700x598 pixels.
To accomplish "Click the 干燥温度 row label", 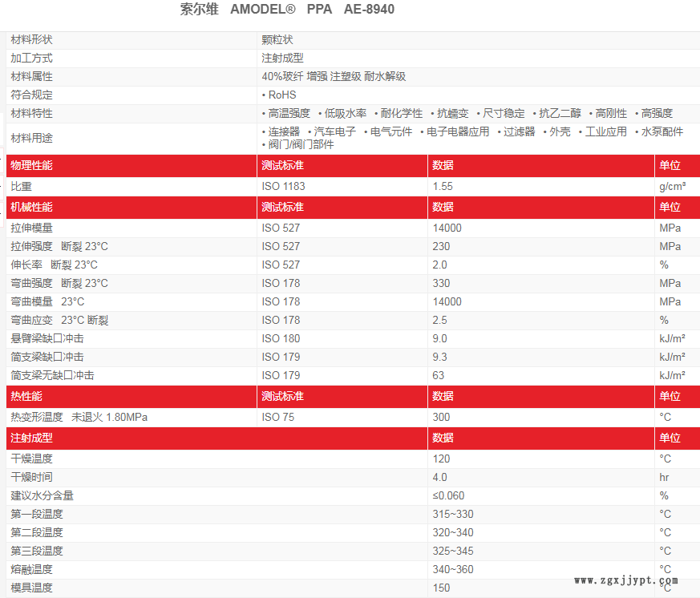I will coord(32,459).
